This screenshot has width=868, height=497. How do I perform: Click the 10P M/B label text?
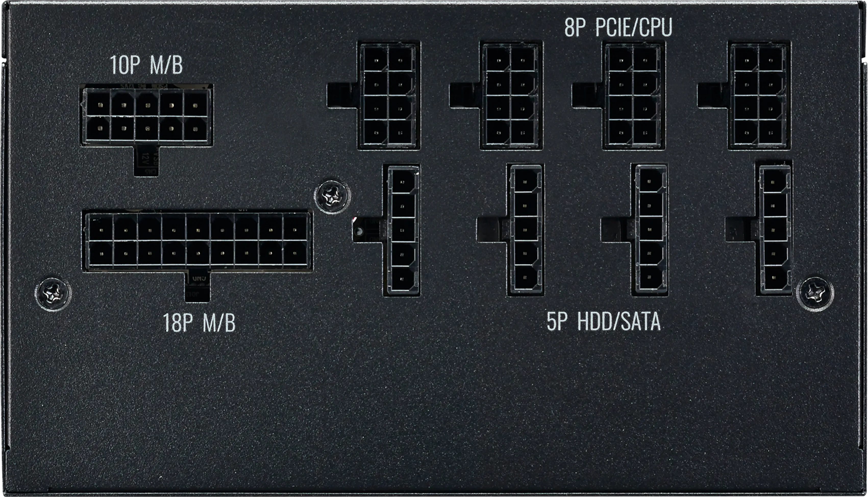pyautogui.click(x=146, y=65)
